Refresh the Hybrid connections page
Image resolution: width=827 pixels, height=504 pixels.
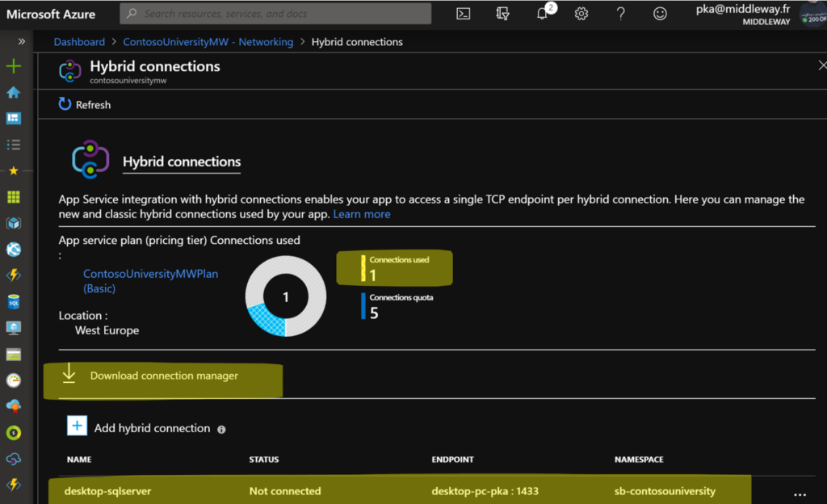84,104
